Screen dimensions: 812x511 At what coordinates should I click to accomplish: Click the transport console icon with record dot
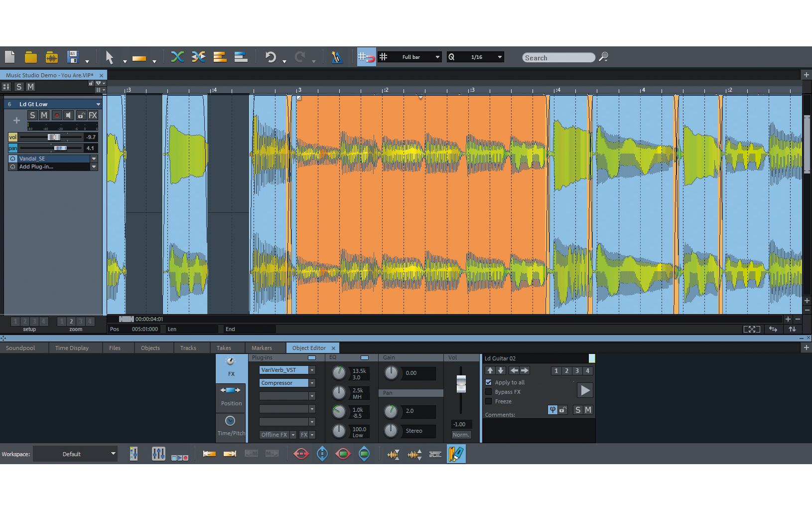tap(180, 457)
